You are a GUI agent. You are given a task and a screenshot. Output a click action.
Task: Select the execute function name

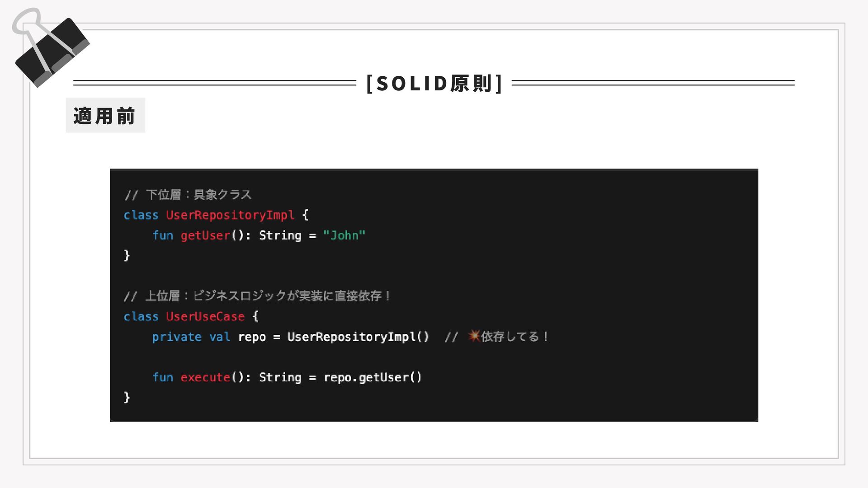click(x=205, y=377)
